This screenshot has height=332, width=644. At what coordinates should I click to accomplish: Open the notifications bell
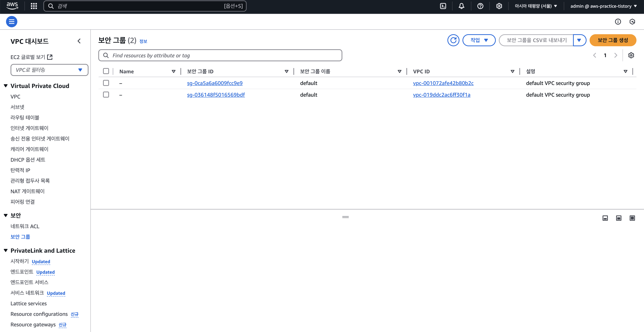tap(462, 6)
